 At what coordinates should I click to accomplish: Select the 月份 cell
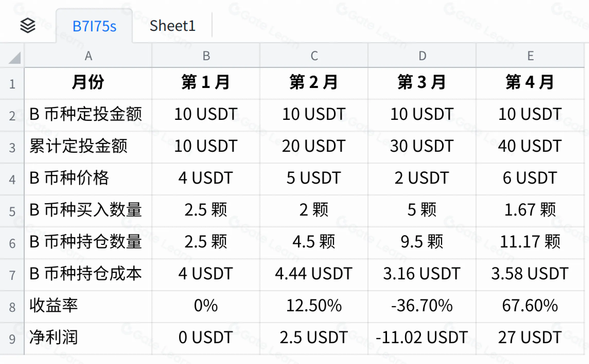(88, 83)
